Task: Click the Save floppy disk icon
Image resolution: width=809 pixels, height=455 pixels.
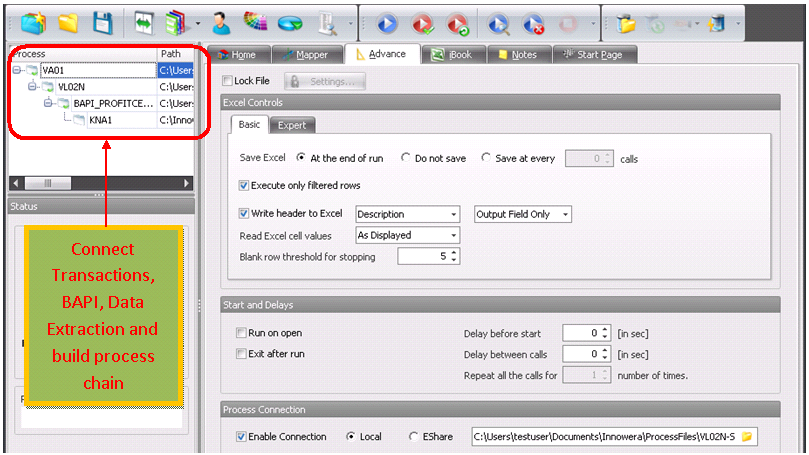Action: click(102, 22)
